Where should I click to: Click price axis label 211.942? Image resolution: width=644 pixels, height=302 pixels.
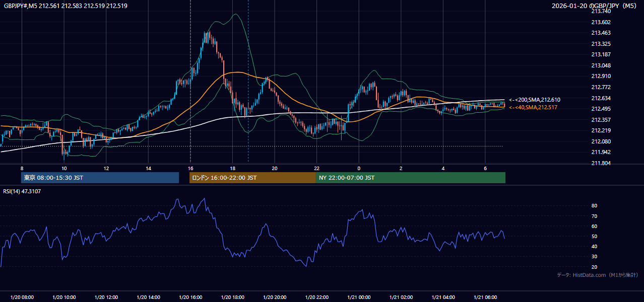click(x=601, y=153)
